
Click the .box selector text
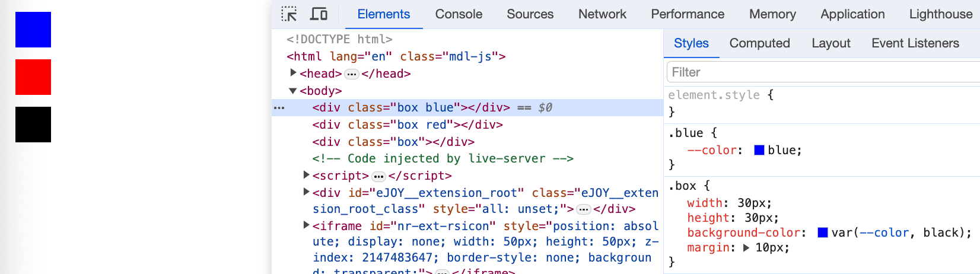(682, 186)
